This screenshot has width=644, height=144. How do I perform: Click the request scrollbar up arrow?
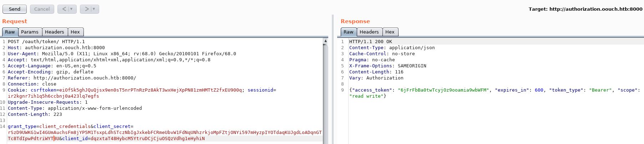pos(325,41)
